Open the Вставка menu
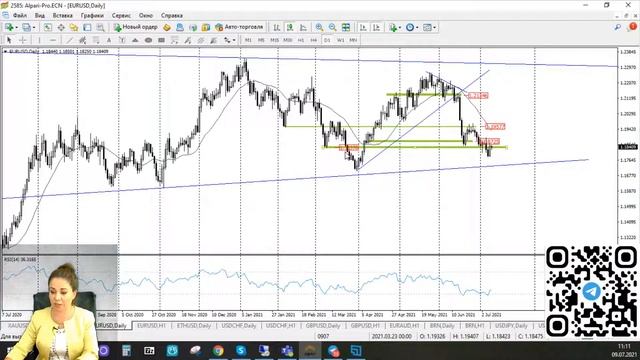Image resolution: width=640 pixels, height=360 pixels. pos(62,16)
